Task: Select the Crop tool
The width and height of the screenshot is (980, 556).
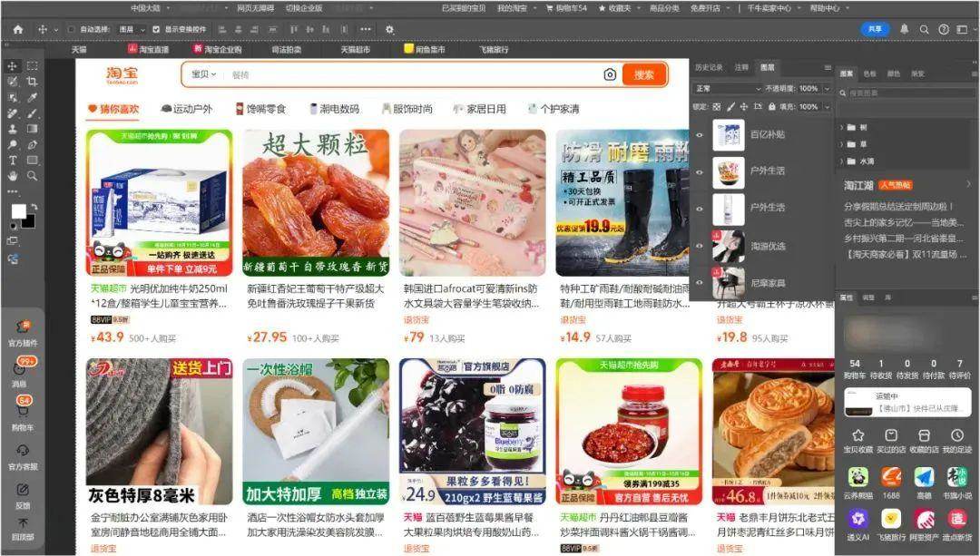Action: point(32,82)
